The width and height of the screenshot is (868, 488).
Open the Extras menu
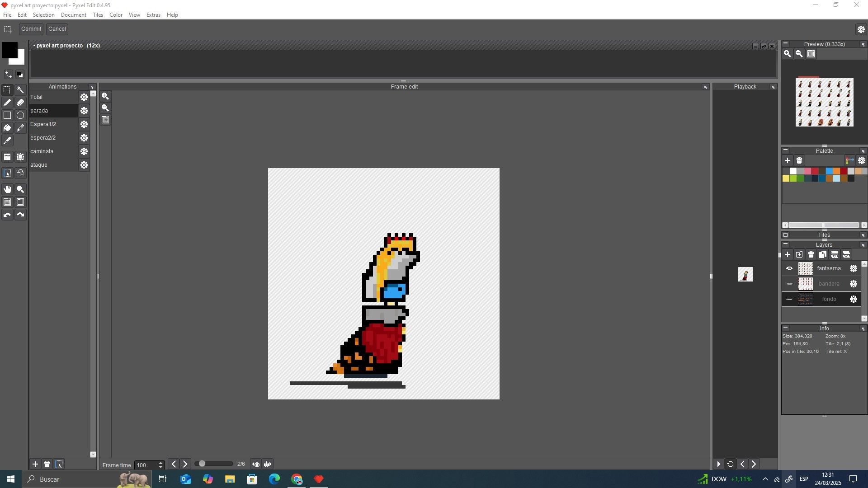153,15
